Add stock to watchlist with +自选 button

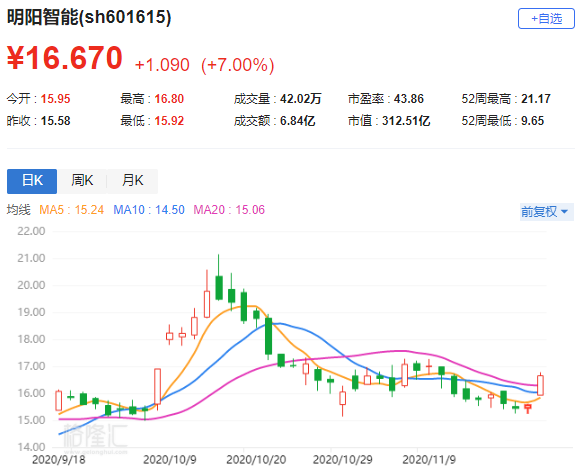[x=546, y=18]
